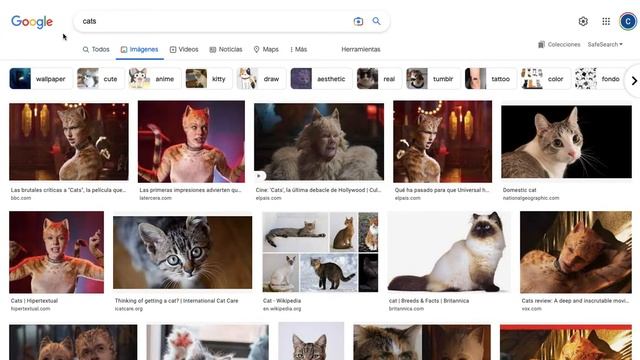The width and height of the screenshot is (640, 360).
Task: Open 'Domestic cat' caption link
Action: [x=519, y=190]
